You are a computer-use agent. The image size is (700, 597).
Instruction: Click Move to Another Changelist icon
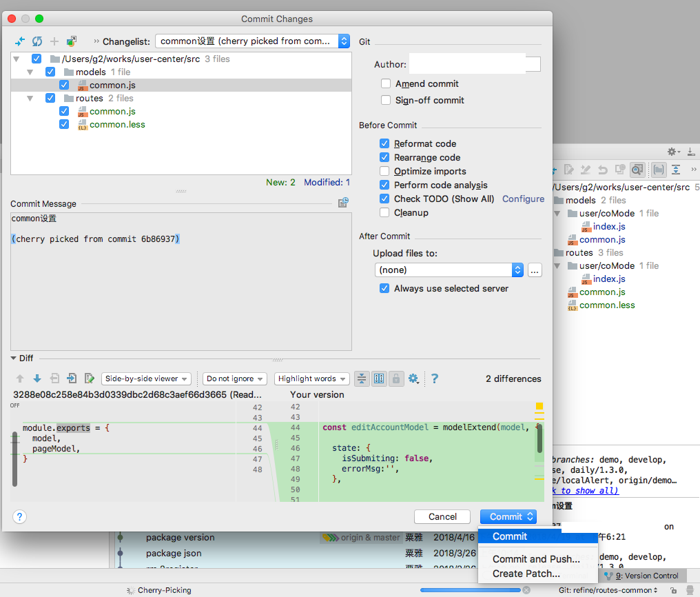(x=72, y=41)
